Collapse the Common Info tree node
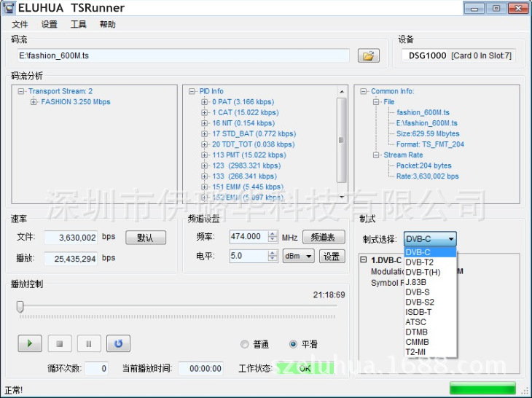Viewport: 532px width, 398px height. [x=364, y=91]
